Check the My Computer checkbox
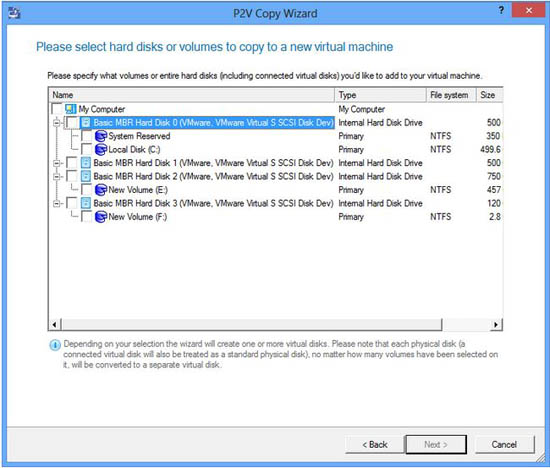 click(56, 109)
